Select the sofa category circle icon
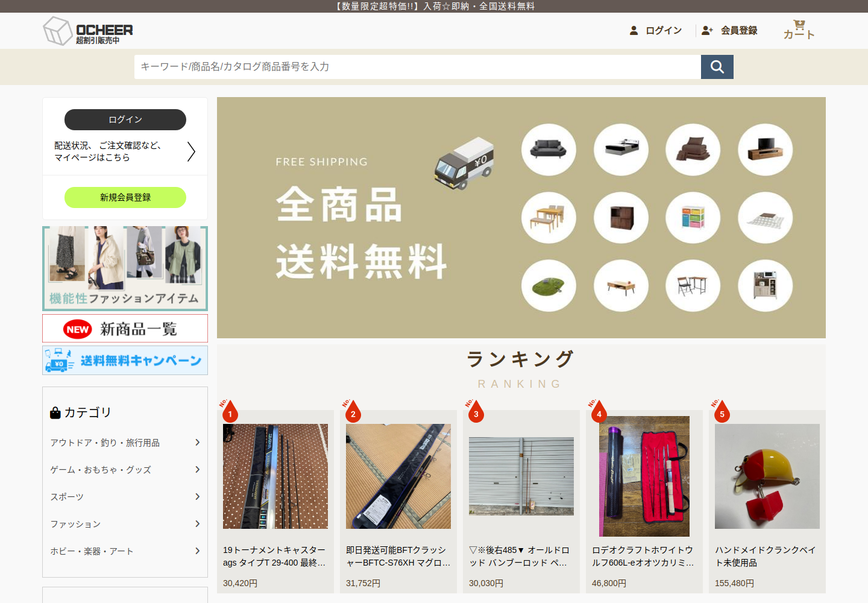Image resolution: width=868 pixels, height=603 pixels. (x=549, y=150)
